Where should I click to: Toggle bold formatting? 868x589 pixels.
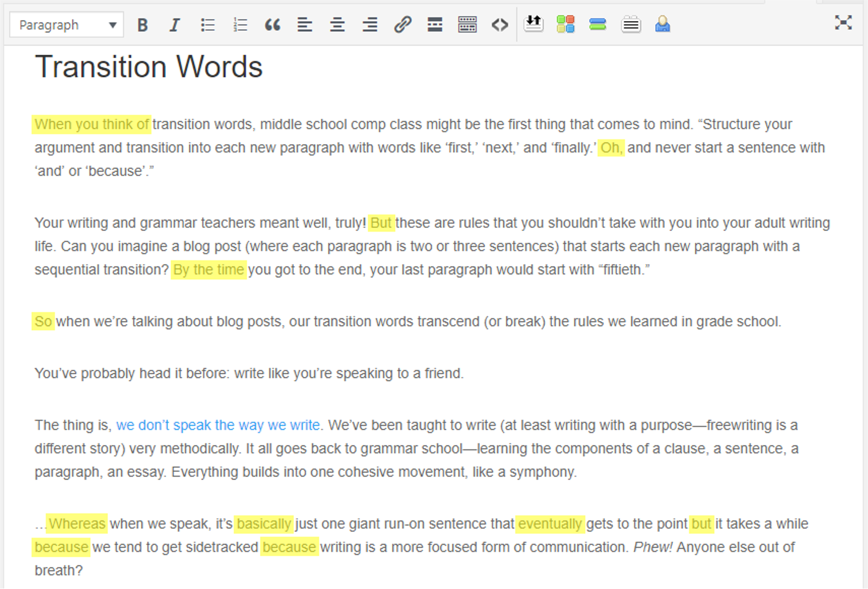point(142,25)
